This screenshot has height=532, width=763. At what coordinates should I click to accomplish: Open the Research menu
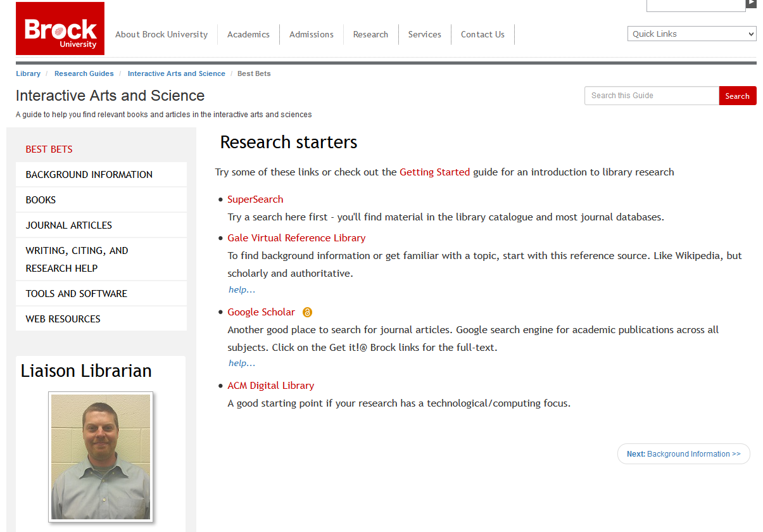pos(370,34)
